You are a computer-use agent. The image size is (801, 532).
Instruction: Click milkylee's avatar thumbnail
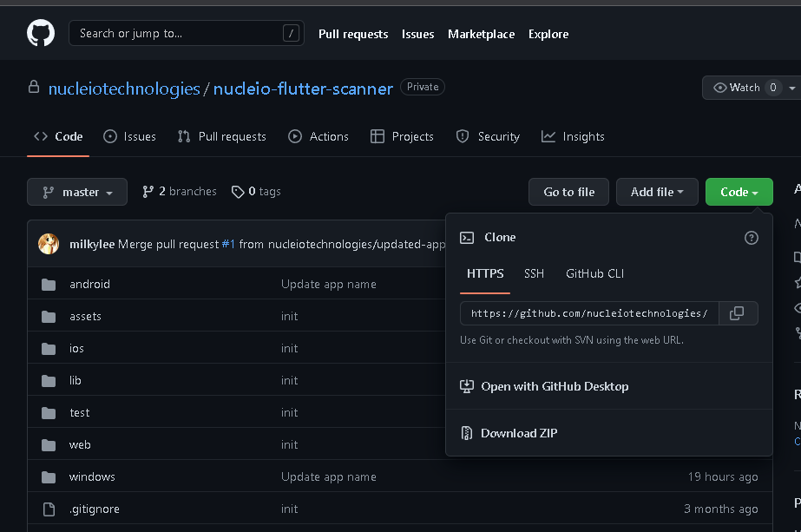click(x=49, y=244)
